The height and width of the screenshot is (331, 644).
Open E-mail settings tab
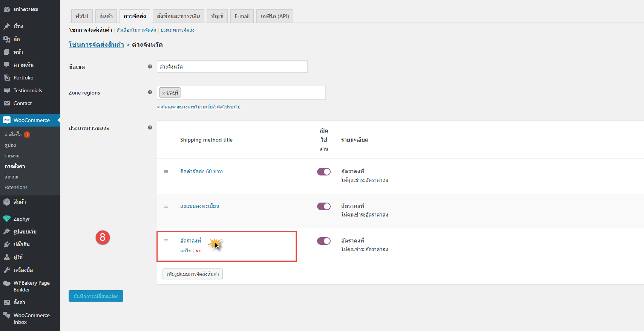coord(242,16)
